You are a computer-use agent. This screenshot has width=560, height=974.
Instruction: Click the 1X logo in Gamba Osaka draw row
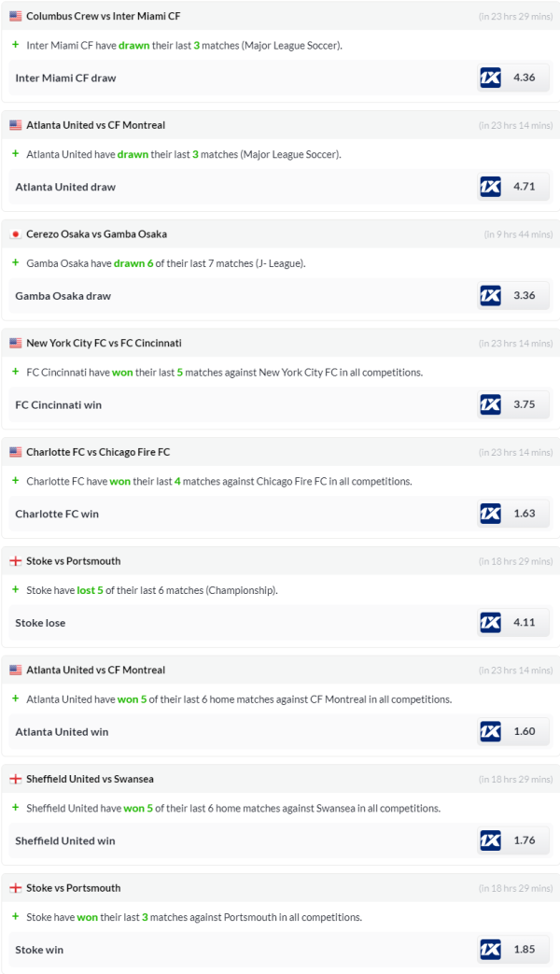click(490, 296)
